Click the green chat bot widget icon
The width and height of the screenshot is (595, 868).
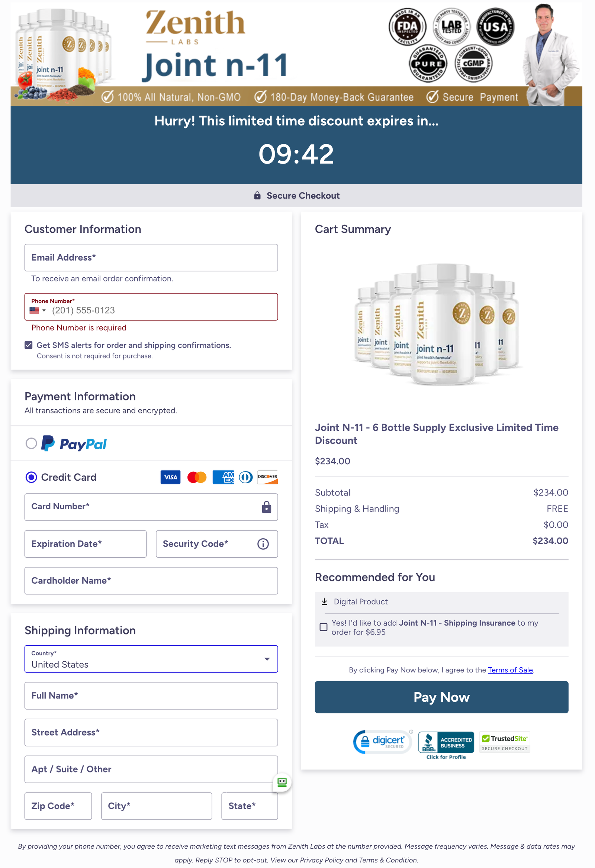282,782
